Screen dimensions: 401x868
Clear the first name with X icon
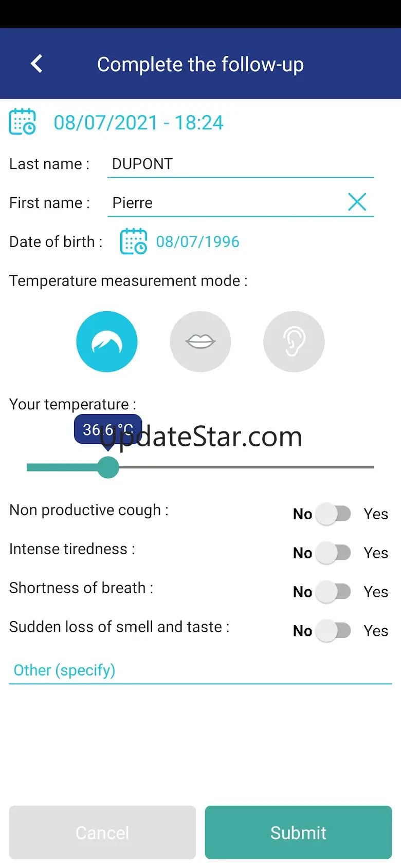pos(357,202)
